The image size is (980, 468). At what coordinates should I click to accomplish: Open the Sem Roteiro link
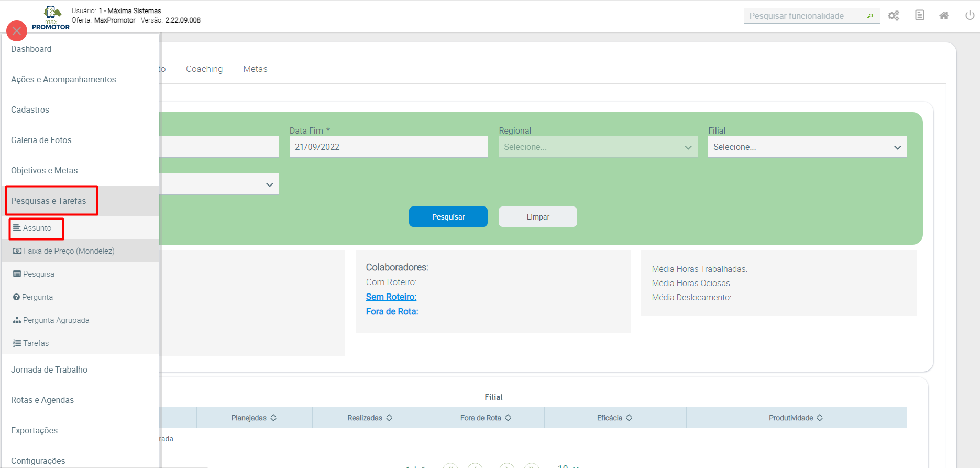point(391,297)
